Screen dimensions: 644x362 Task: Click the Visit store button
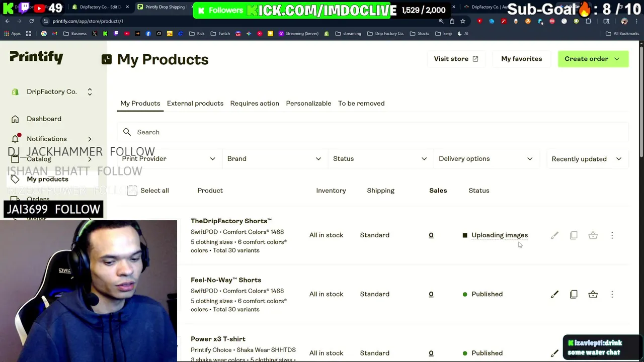(x=456, y=59)
